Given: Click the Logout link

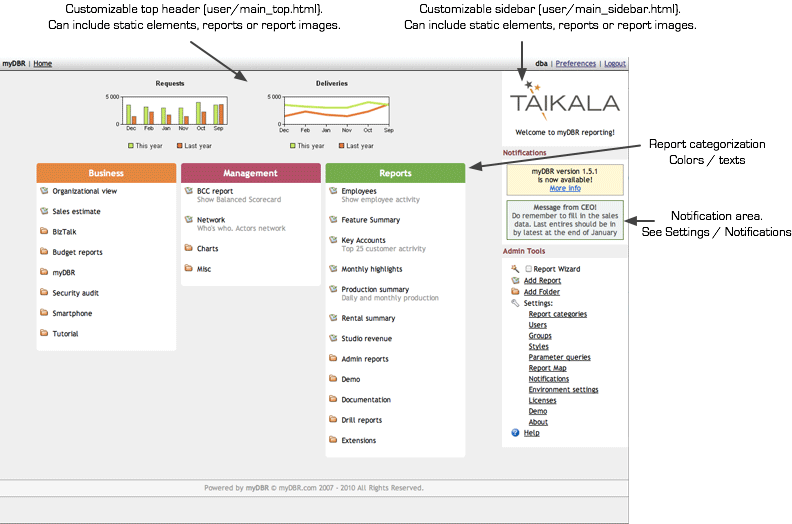Looking at the screenshot, I should click(614, 63).
